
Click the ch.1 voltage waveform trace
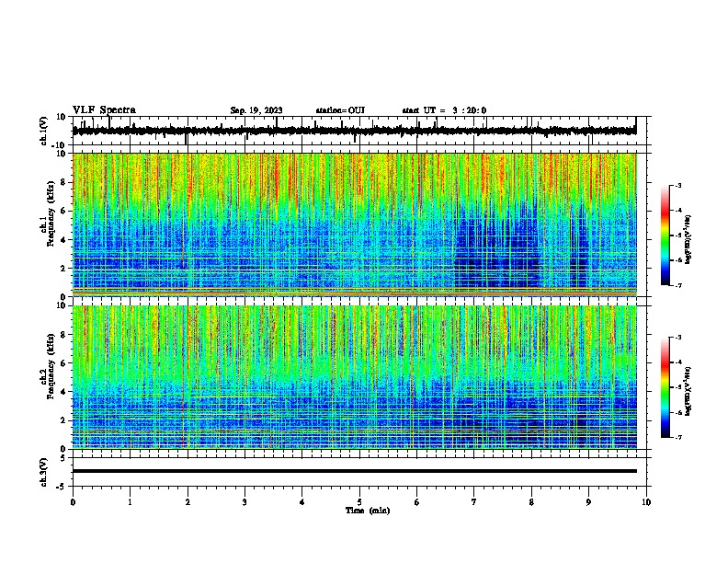pos(354,131)
